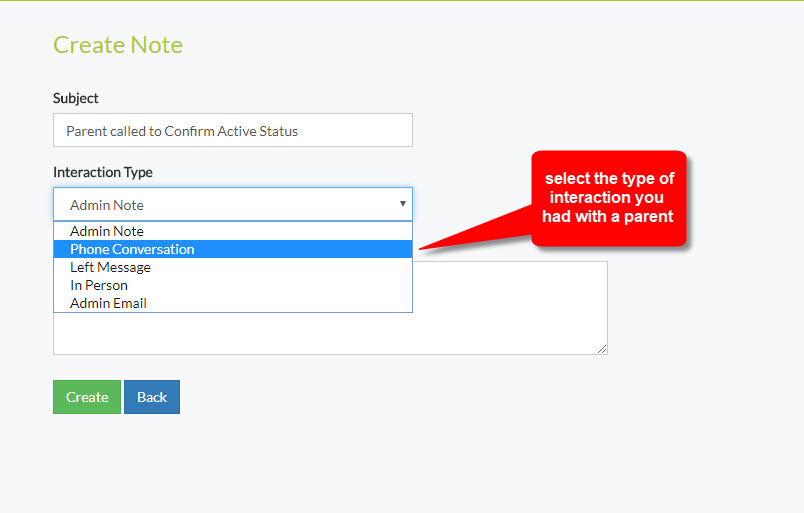Select Admin Note from the list
The height and width of the screenshot is (513, 804).
pyautogui.click(x=107, y=231)
